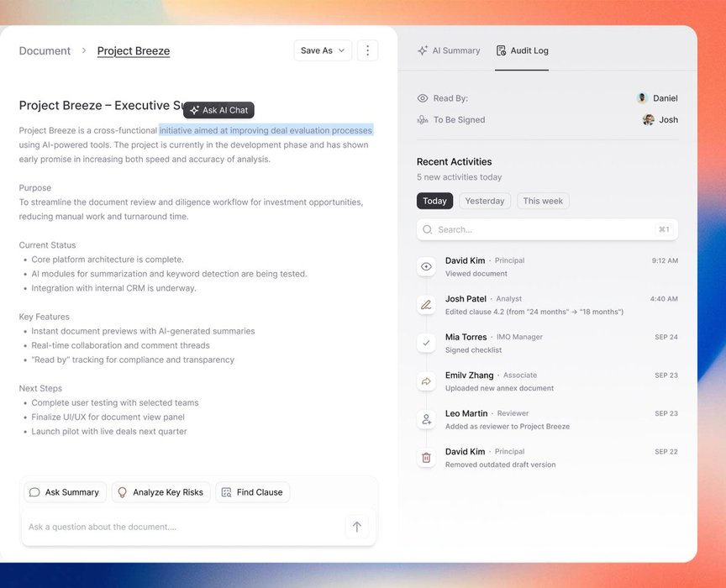The height and width of the screenshot is (588, 726).
Task: Click 'Added as reviewer to Project Breeze'
Action: tap(508, 427)
